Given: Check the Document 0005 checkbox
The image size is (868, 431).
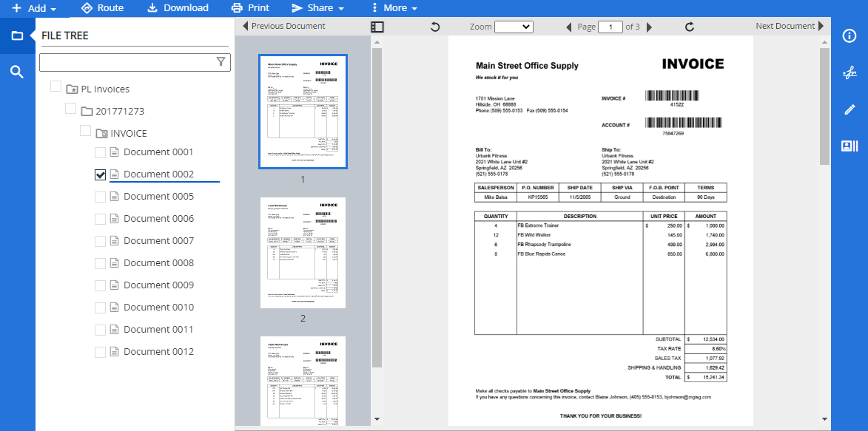Looking at the screenshot, I should coord(101,197).
